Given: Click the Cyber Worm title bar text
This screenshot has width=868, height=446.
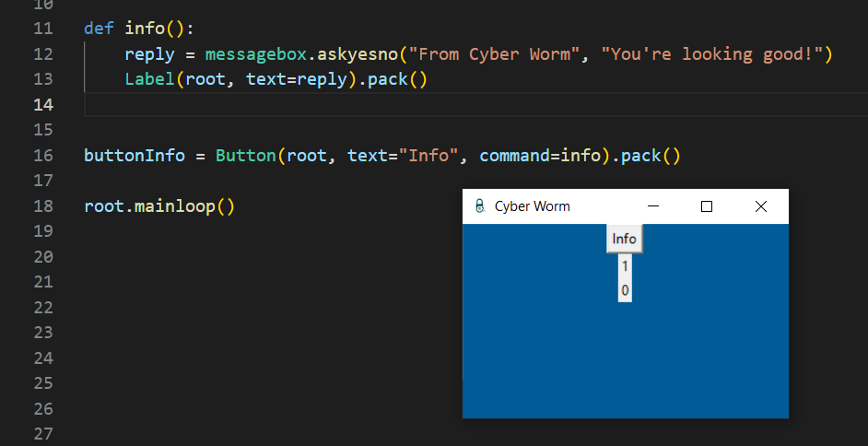Looking at the screenshot, I should coord(532,206).
